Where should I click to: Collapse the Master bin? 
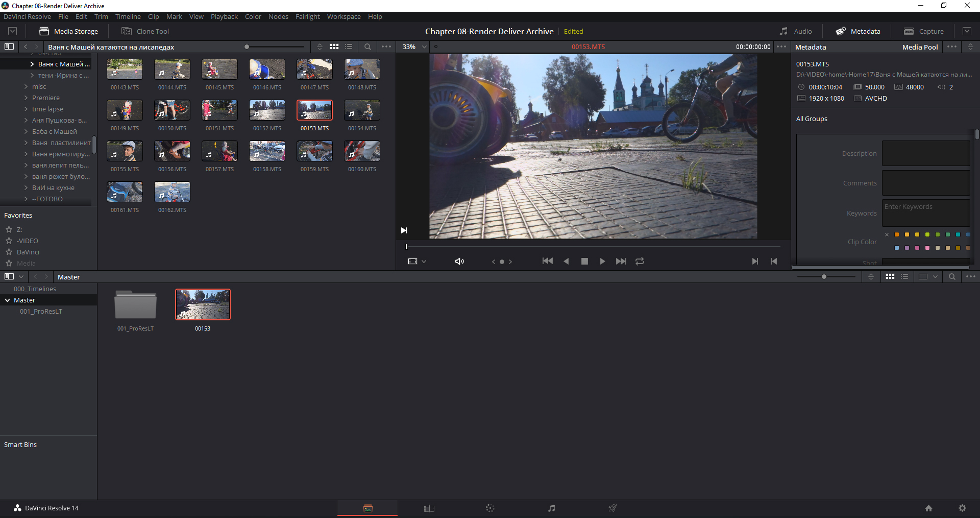tap(8, 300)
